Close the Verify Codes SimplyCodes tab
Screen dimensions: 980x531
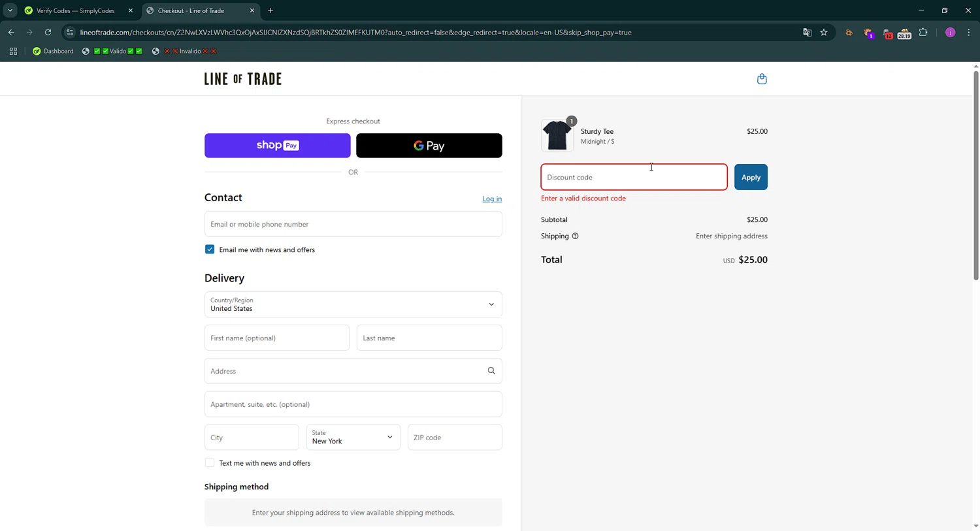click(x=130, y=10)
